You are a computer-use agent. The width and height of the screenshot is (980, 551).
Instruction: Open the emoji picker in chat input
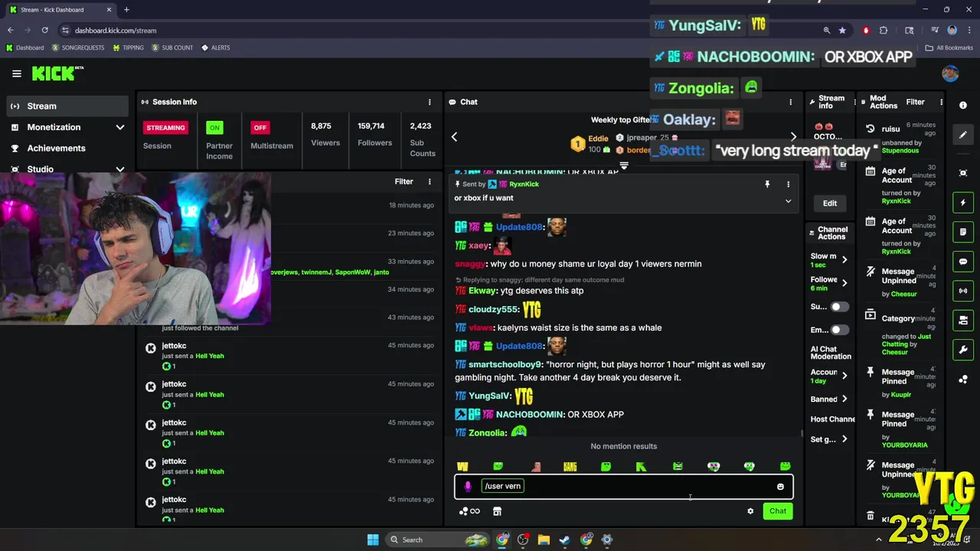coord(780,487)
